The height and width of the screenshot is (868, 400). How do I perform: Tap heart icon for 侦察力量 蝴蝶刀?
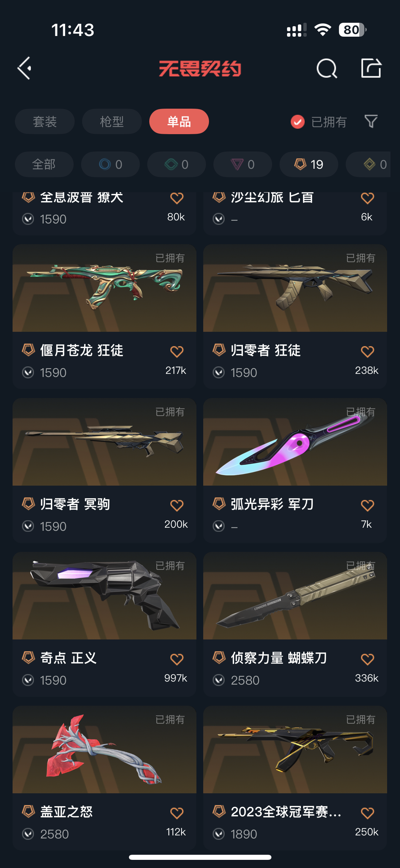[x=367, y=659]
